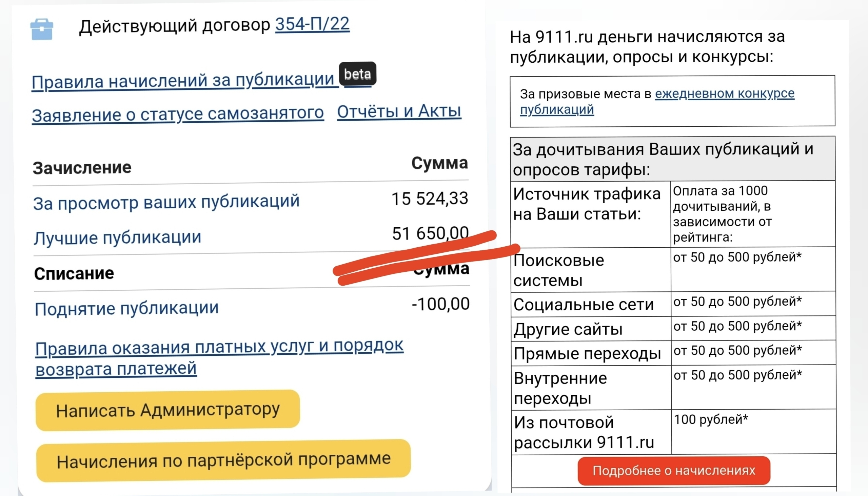Open Поднятие публикации write-off entry
Image resolution: width=868 pixels, height=496 pixels.
pyautogui.click(x=127, y=308)
